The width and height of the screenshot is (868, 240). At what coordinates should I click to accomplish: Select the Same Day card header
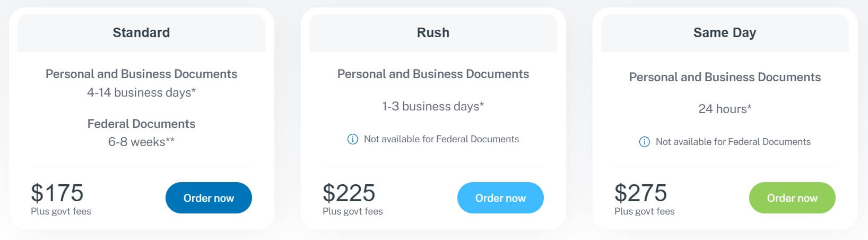(725, 33)
